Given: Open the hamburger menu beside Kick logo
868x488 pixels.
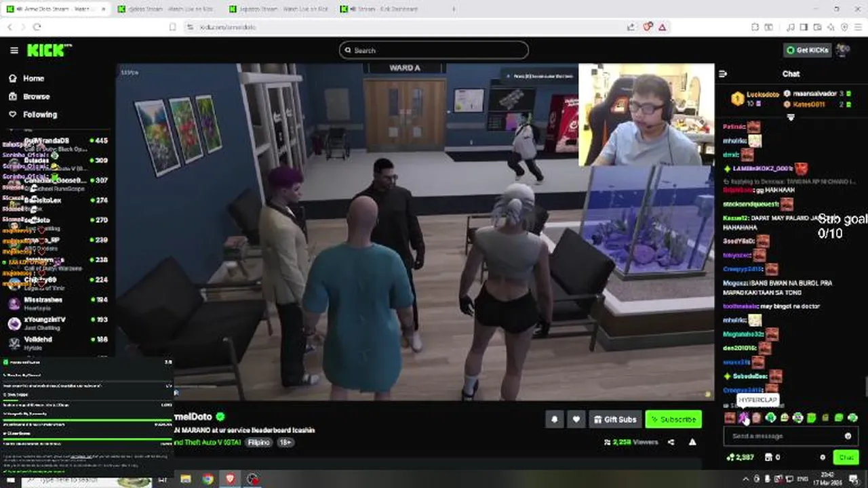Looking at the screenshot, I should pyautogui.click(x=14, y=50).
